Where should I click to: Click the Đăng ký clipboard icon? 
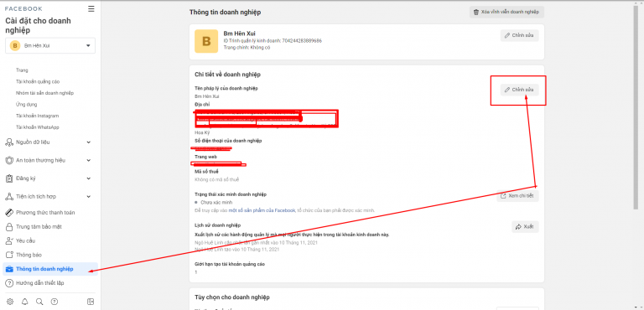click(x=9, y=178)
